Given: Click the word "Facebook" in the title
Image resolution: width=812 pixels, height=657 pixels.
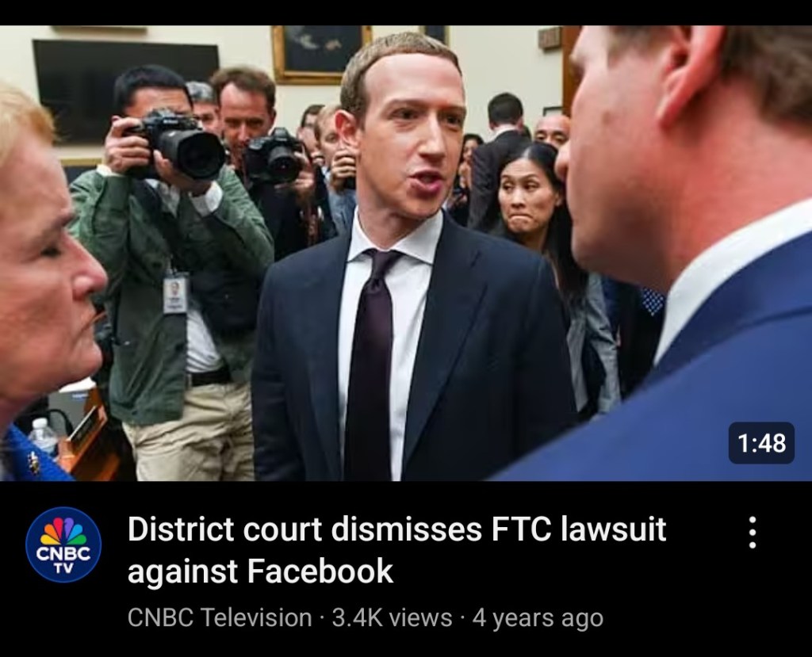Looking at the screenshot, I should 320,571.
